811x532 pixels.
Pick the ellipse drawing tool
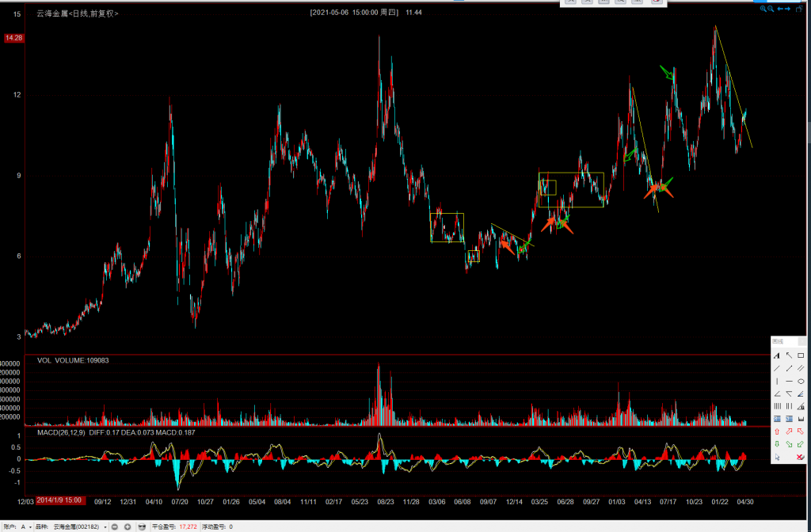[801, 381]
